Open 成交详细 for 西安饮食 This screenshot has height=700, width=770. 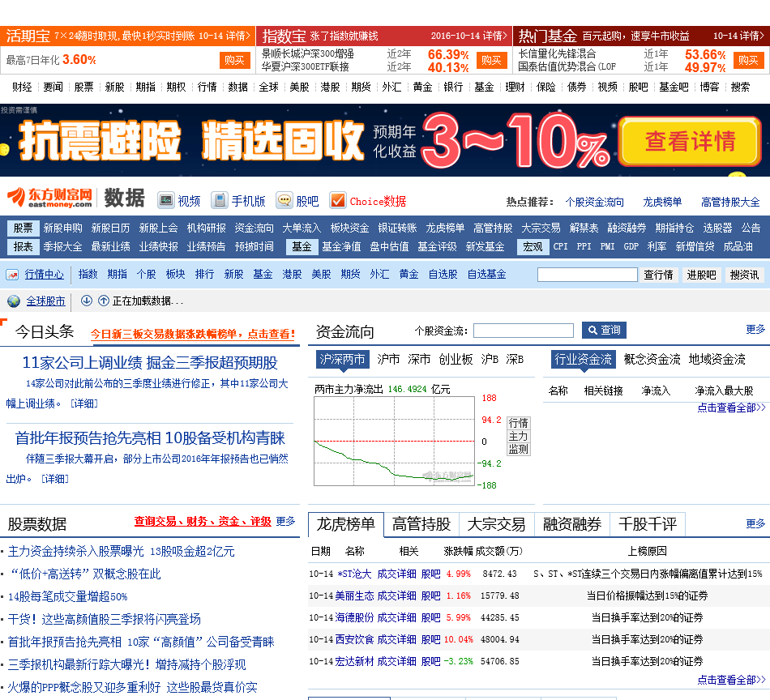(x=397, y=639)
